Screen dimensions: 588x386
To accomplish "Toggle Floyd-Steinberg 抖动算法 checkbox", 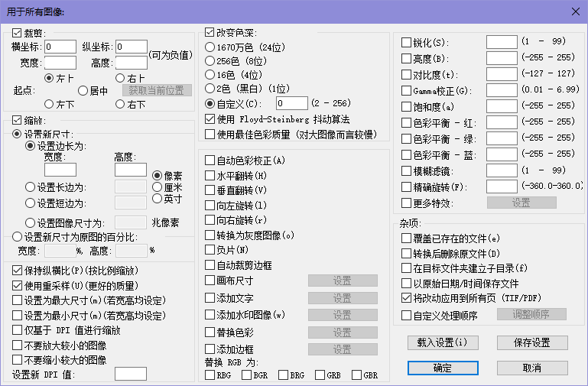I will pos(210,119).
